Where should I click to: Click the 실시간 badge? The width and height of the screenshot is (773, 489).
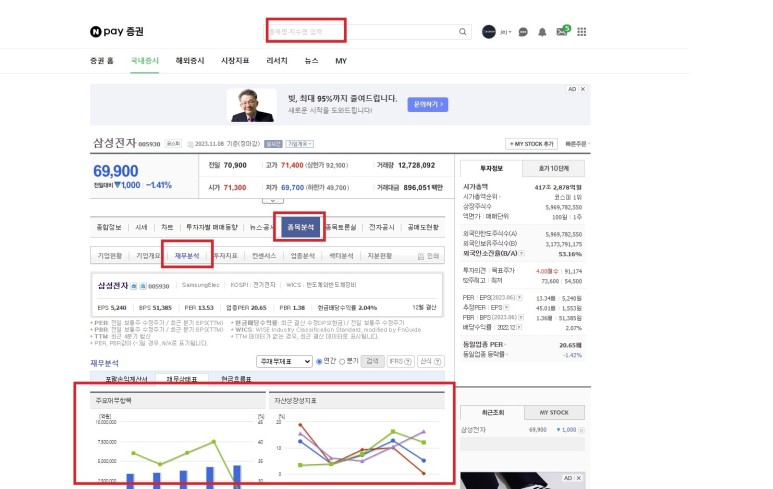tap(273, 144)
